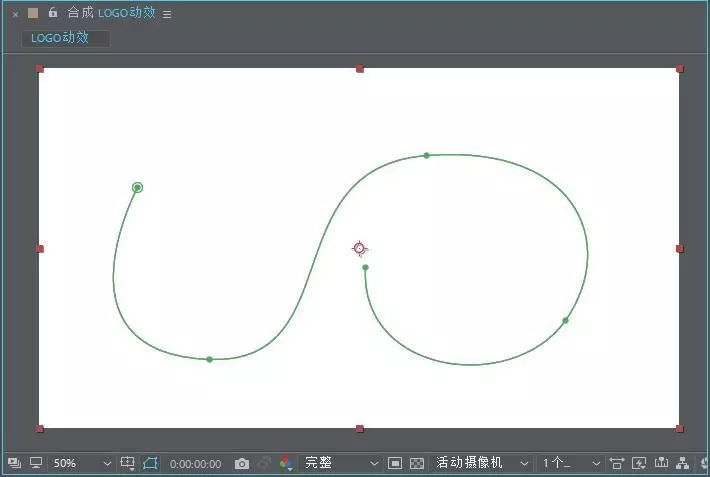Open the Fast Previews icon

coord(639,463)
